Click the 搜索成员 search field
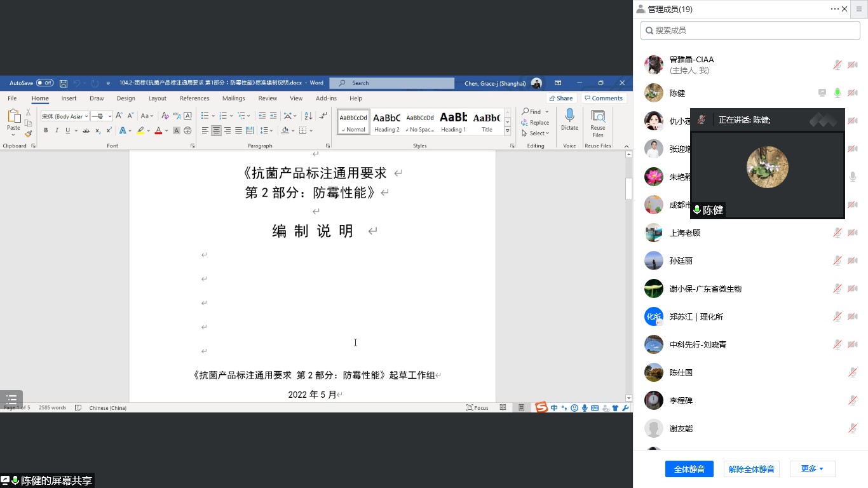 (750, 30)
